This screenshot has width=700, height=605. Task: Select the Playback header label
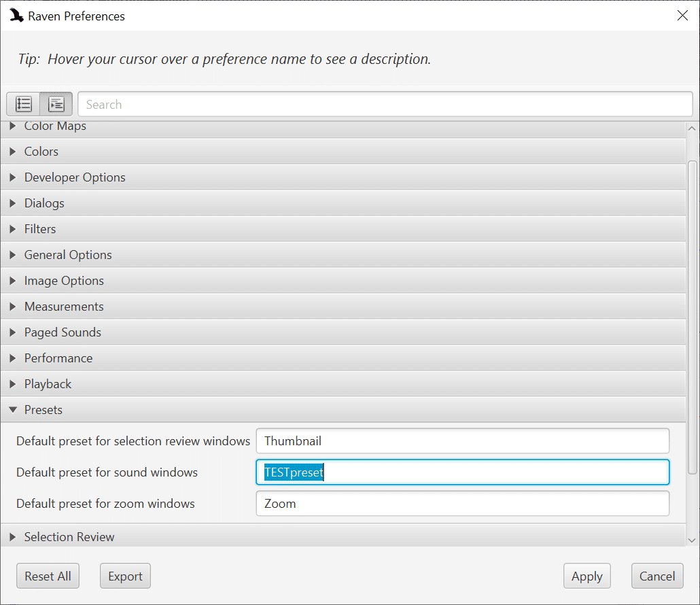(48, 384)
